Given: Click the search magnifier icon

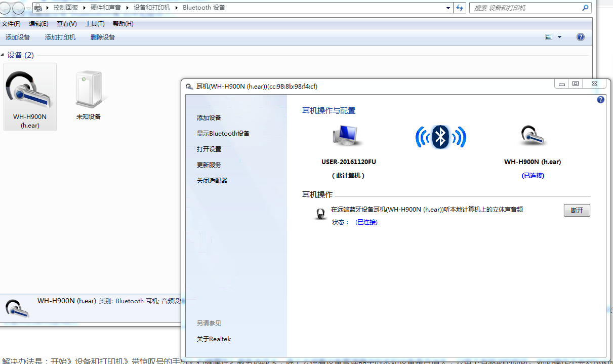Looking at the screenshot, I should coord(585,8).
